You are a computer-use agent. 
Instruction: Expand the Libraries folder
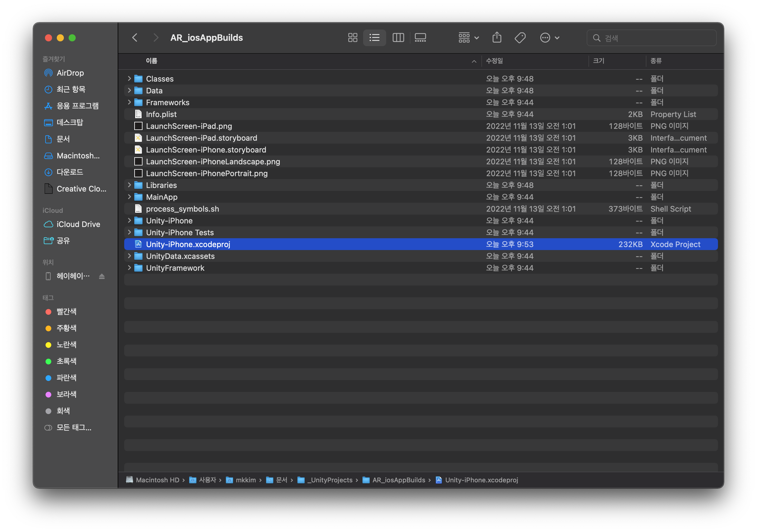129,185
